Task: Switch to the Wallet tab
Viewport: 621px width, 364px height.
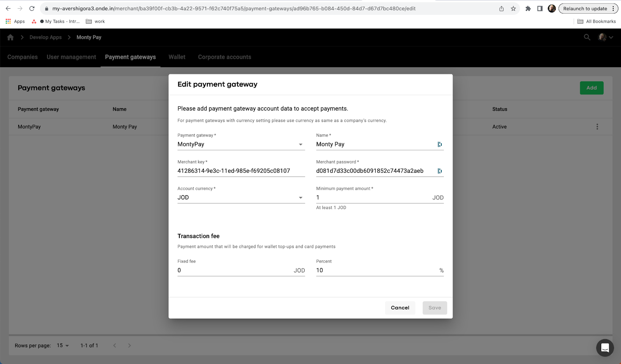Action: coord(177,57)
